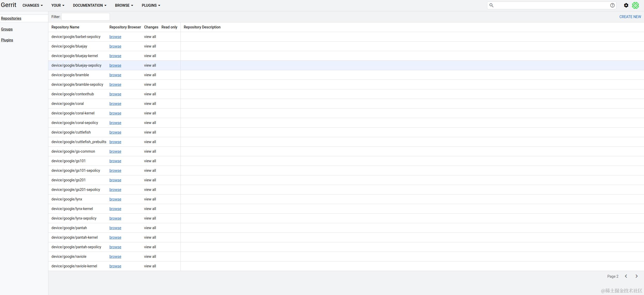Viewport: 644px width, 295px height.
Task: Open the BROWSE menu
Action: 124,5
